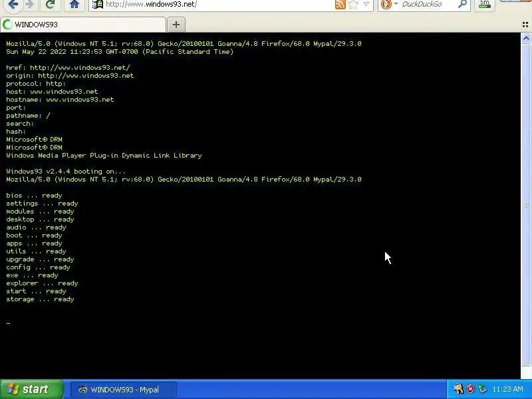Click the 'utils ... ready' line

tap(36, 251)
